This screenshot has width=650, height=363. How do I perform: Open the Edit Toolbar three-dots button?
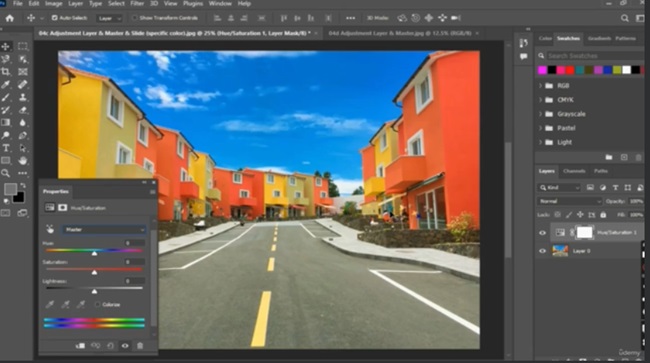(23, 173)
